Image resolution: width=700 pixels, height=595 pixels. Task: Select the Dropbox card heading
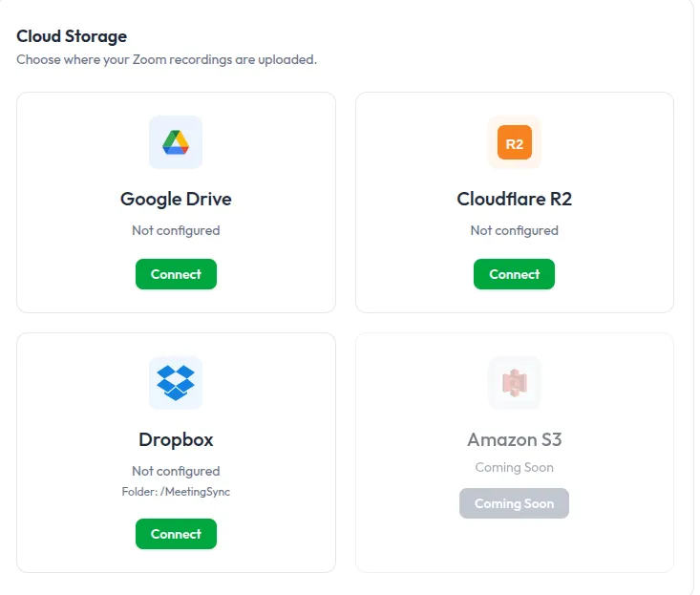pyautogui.click(x=176, y=440)
